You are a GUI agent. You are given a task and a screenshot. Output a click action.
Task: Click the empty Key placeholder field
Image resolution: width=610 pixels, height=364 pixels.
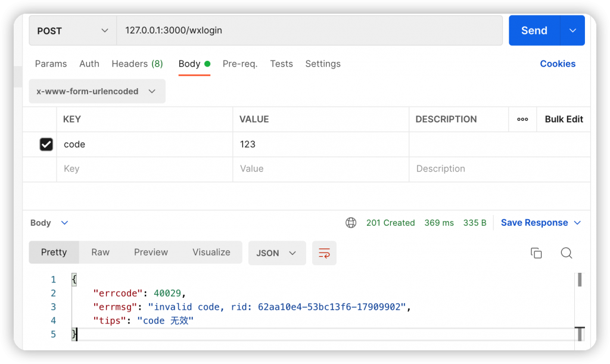(x=144, y=169)
